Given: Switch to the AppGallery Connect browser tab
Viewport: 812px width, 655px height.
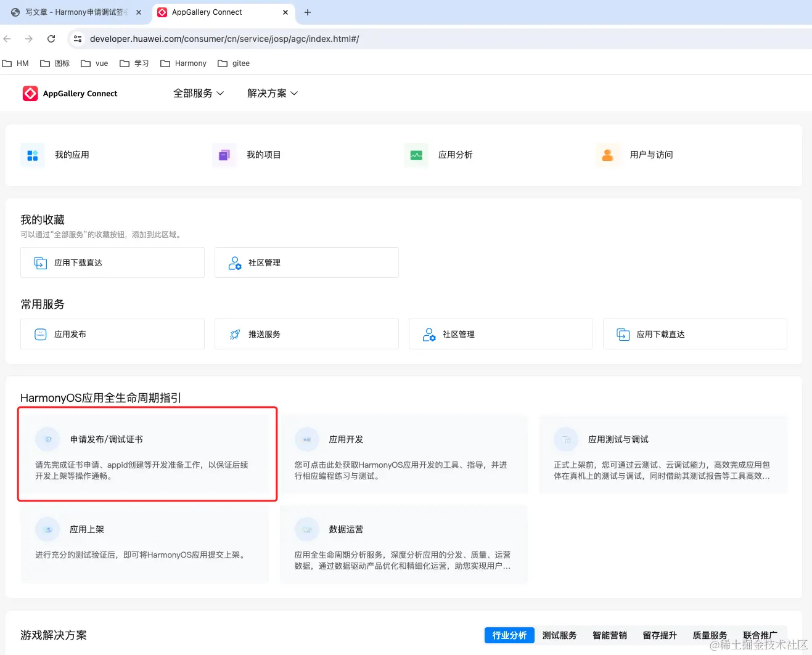Looking at the screenshot, I should [223, 12].
